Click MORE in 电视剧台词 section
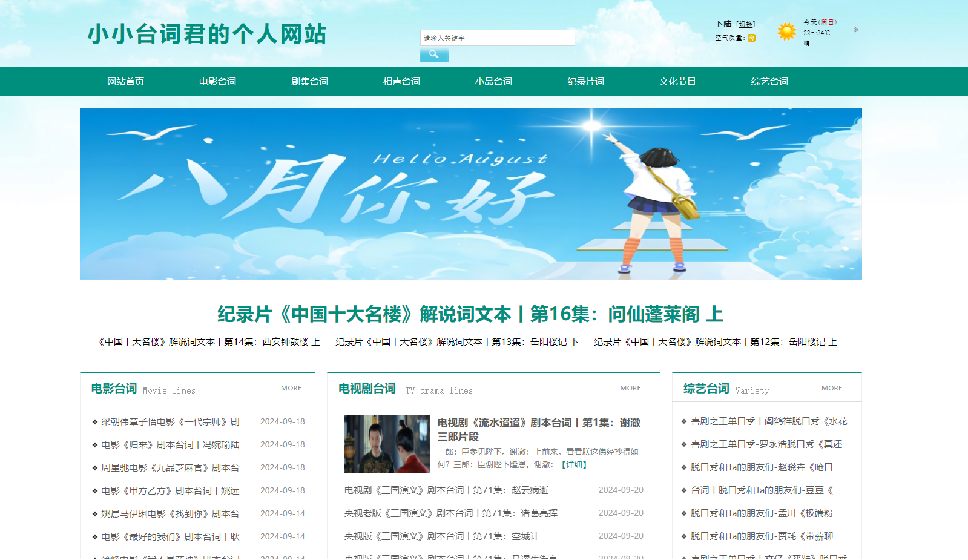The width and height of the screenshot is (968, 560). (630, 388)
